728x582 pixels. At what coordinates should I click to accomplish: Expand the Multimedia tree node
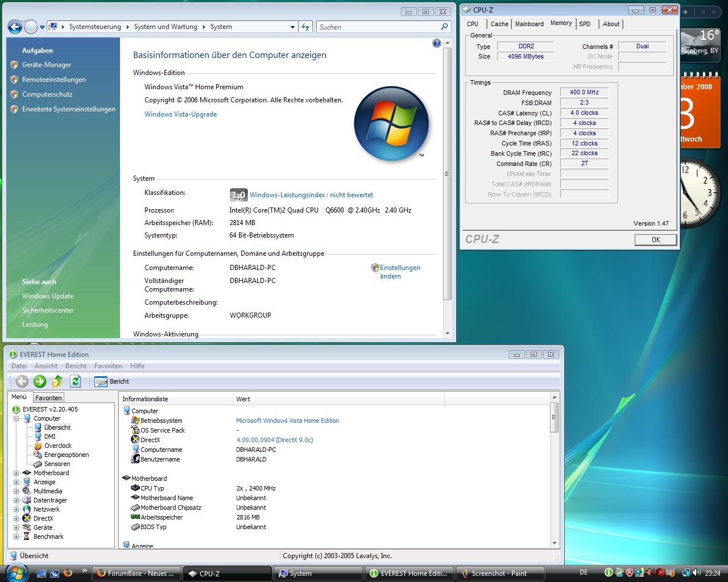[x=16, y=491]
